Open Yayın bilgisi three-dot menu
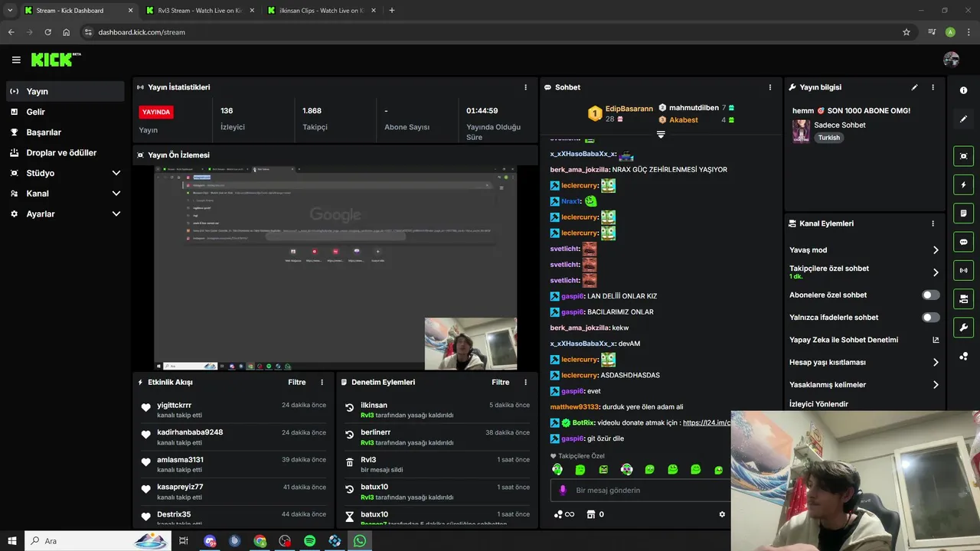Viewport: 980px width, 551px height. coord(933,87)
